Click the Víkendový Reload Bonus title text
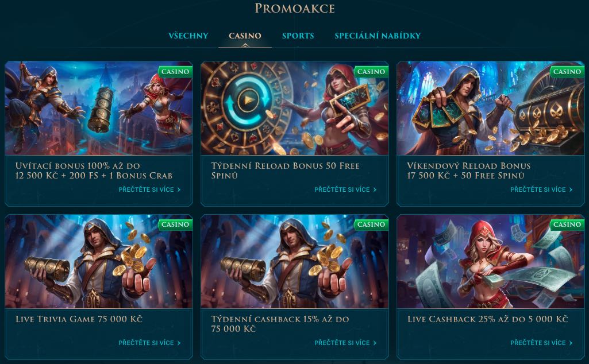 pos(469,171)
